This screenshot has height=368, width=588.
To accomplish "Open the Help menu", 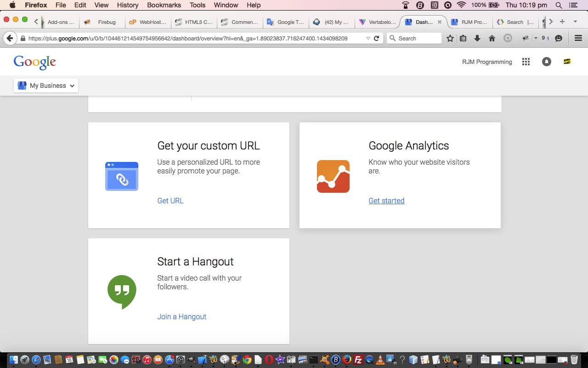I will pyautogui.click(x=254, y=5).
